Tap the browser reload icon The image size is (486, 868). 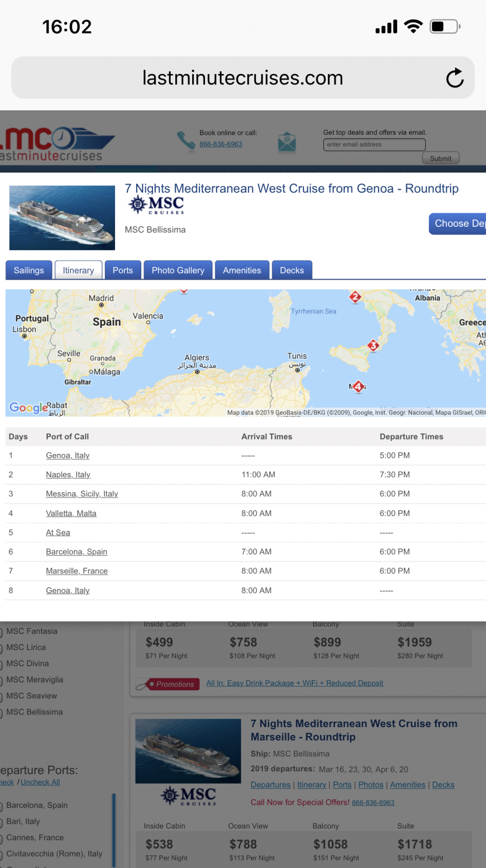[x=455, y=78]
